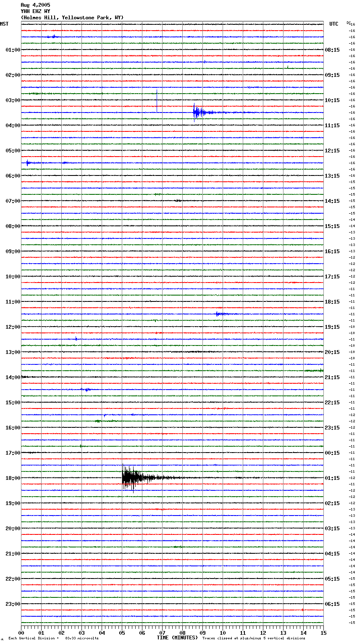Click the MST time zone header
The image size is (357, 644).
pos(4,24)
